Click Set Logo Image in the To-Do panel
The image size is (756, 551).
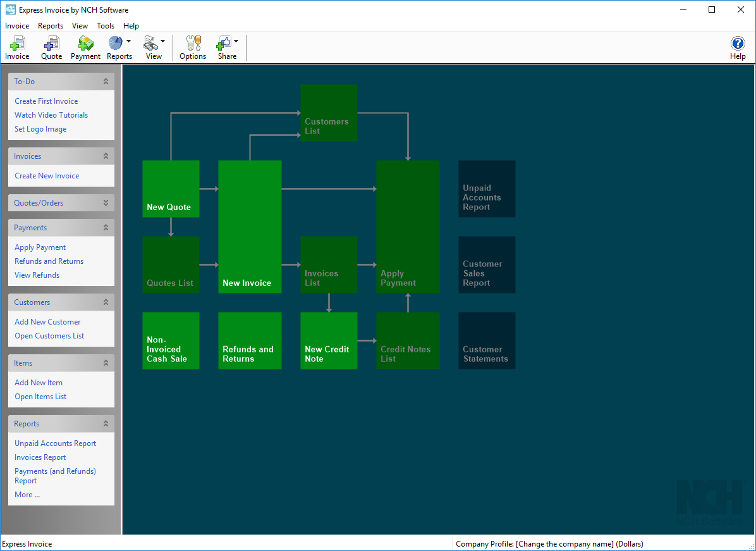[x=40, y=128]
